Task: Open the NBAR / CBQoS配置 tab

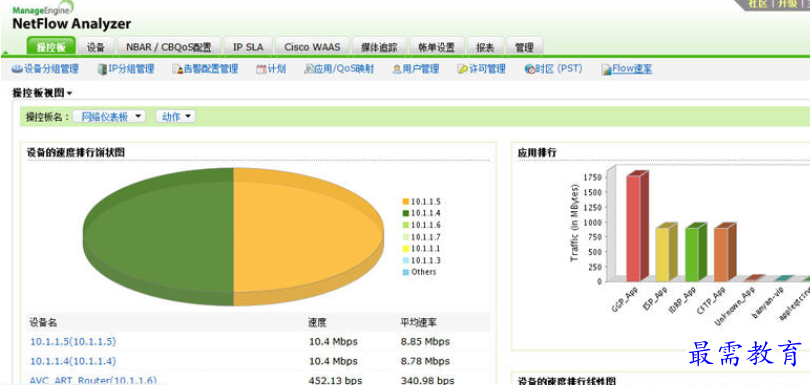Action: 169,47
